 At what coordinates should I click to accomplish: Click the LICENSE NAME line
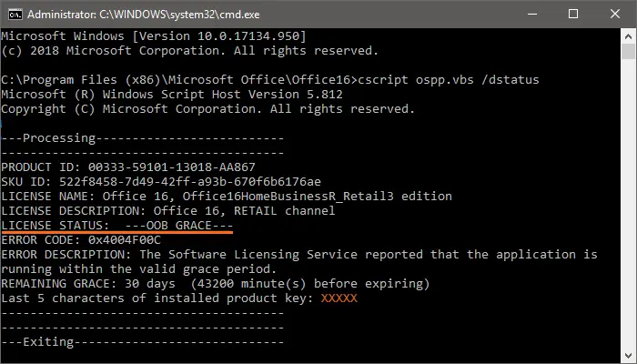(x=227, y=197)
